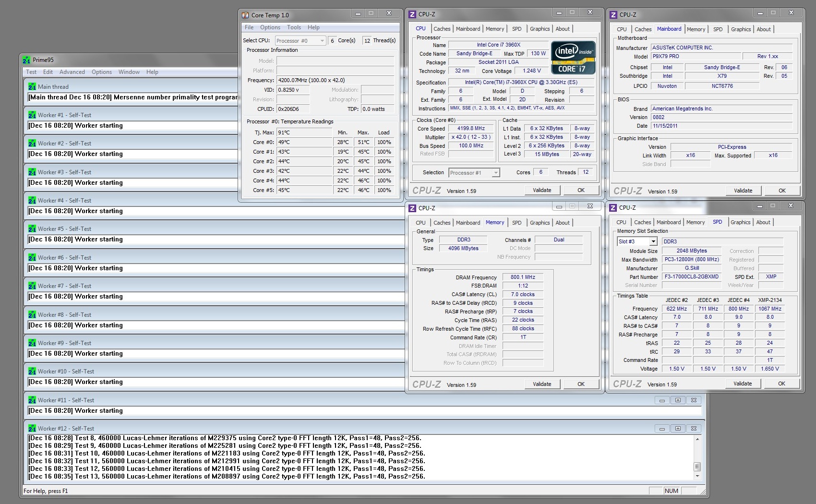This screenshot has width=816, height=504.
Task: Click the NUM indicator in Prime95 status bar
Action: (x=672, y=491)
